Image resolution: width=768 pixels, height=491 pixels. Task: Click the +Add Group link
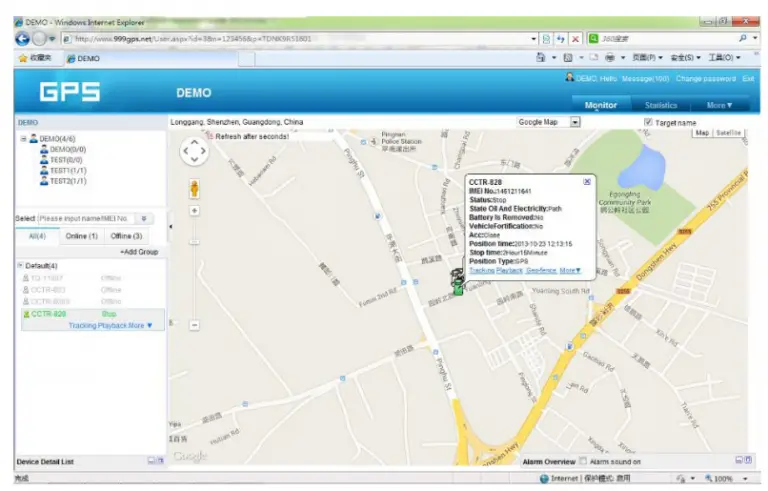[x=139, y=252]
